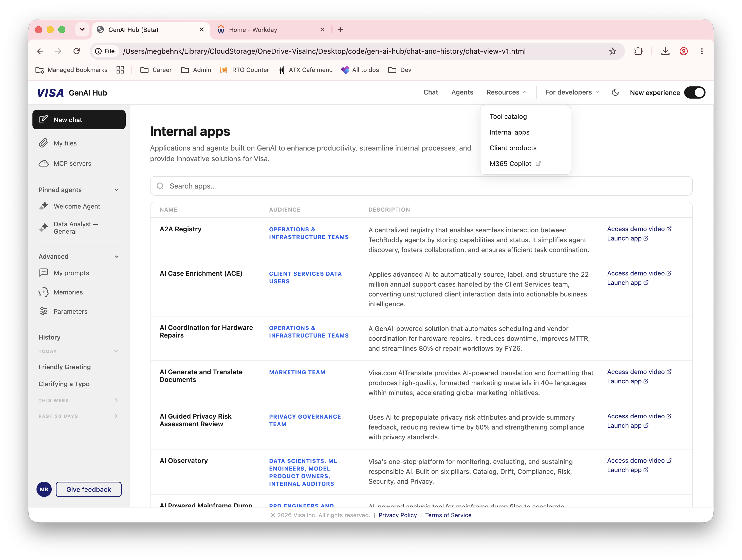
Task: Go to Agents in top navigation
Action: [462, 92]
